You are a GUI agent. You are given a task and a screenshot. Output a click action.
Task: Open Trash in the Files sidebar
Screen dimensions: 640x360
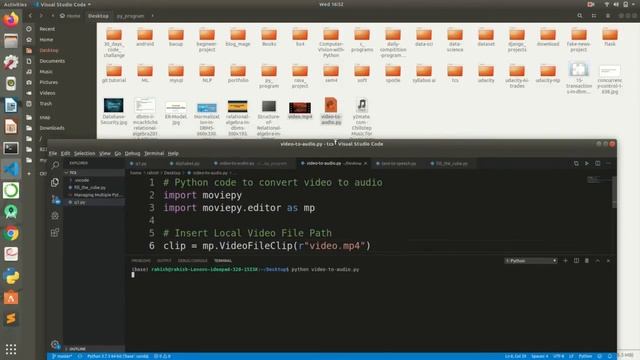tap(46, 104)
